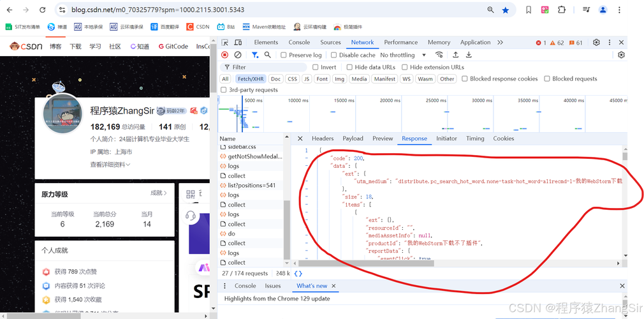
Task: Tick the Hide data URLs checkbox
Action: pyautogui.click(x=349, y=67)
